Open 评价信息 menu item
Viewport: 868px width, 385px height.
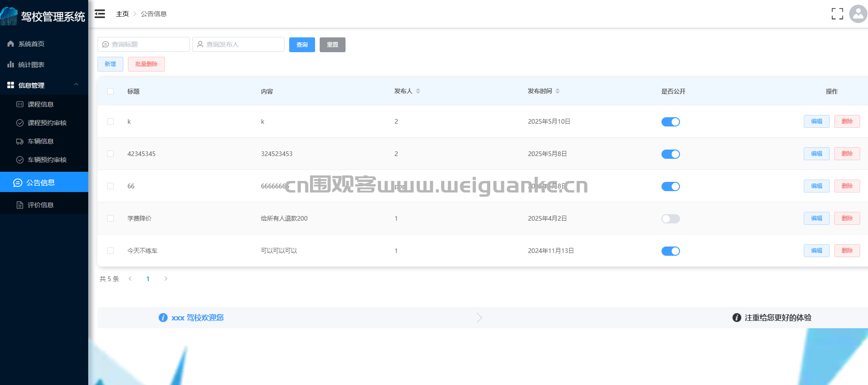pos(44,205)
